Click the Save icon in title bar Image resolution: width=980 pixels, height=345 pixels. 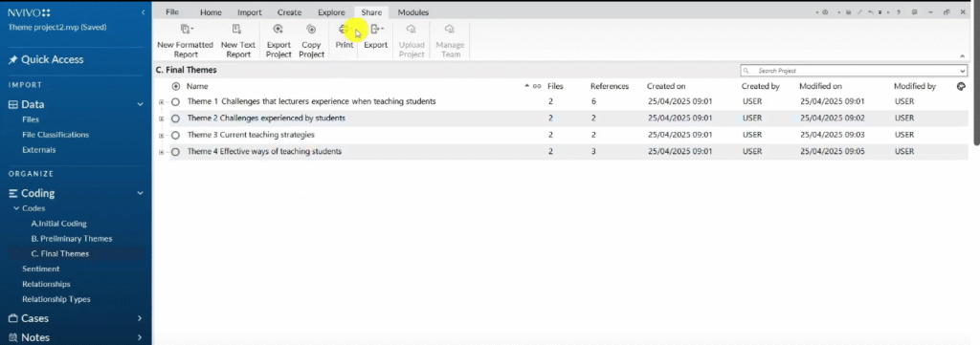848,12
